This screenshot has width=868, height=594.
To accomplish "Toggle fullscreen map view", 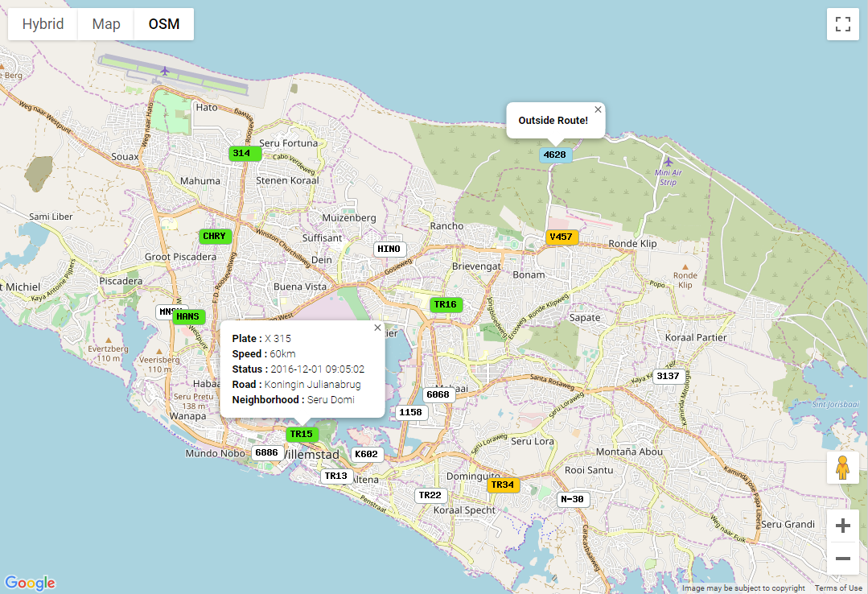I will (x=843, y=24).
